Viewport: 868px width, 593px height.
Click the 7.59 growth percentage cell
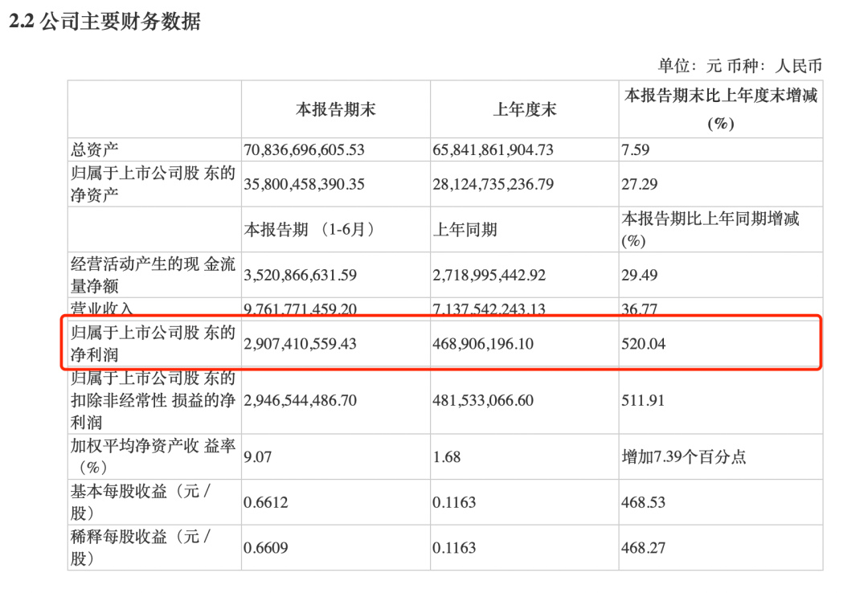tap(634, 149)
